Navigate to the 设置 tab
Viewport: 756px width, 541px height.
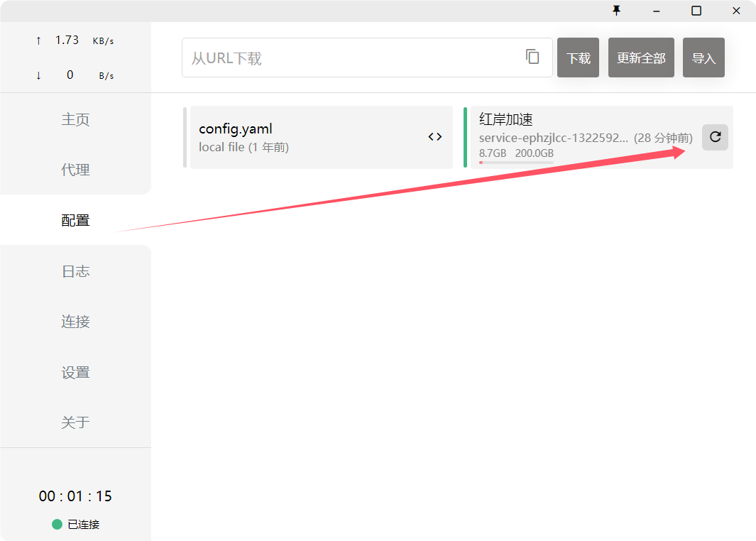[75, 372]
